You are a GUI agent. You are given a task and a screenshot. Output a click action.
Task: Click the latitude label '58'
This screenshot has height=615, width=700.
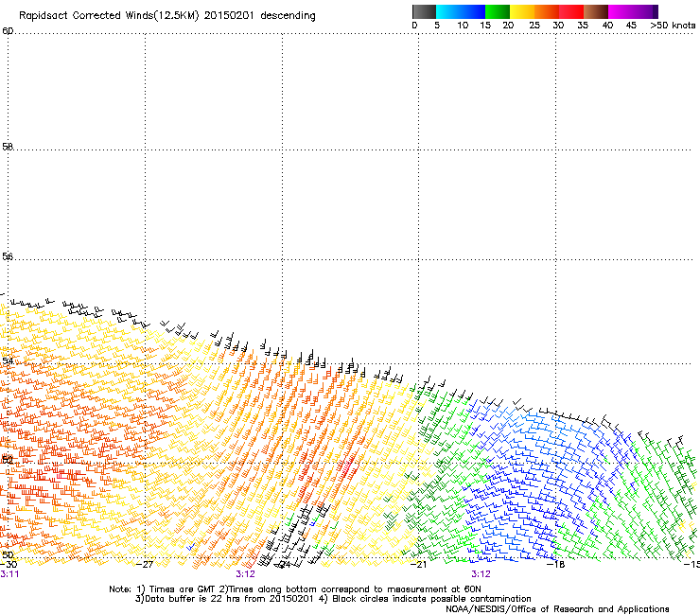coord(8,147)
